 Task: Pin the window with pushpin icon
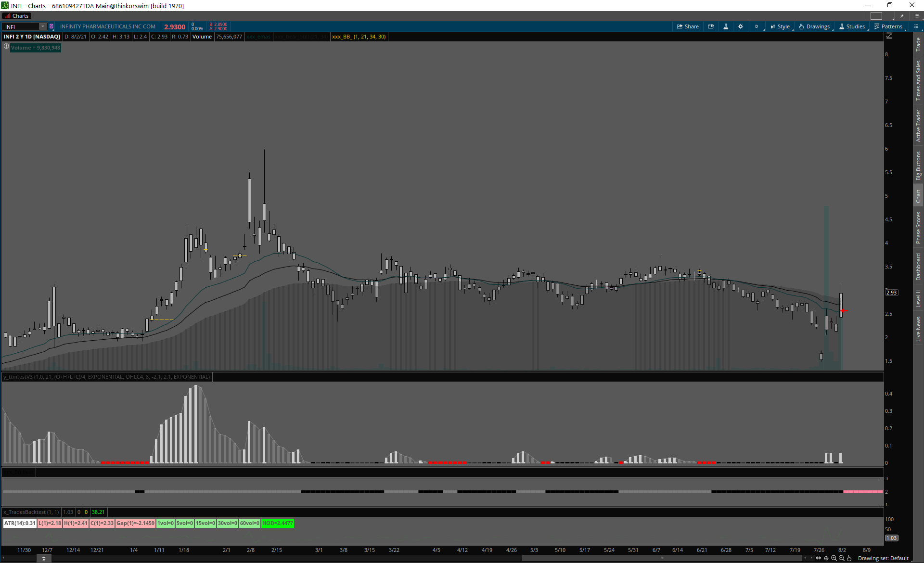[902, 16]
